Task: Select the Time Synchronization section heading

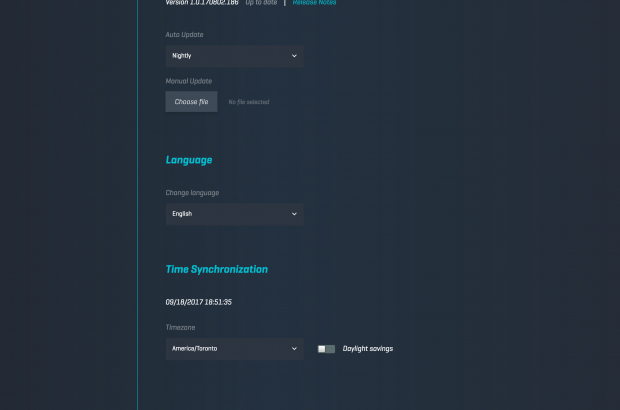Action: pos(216,270)
